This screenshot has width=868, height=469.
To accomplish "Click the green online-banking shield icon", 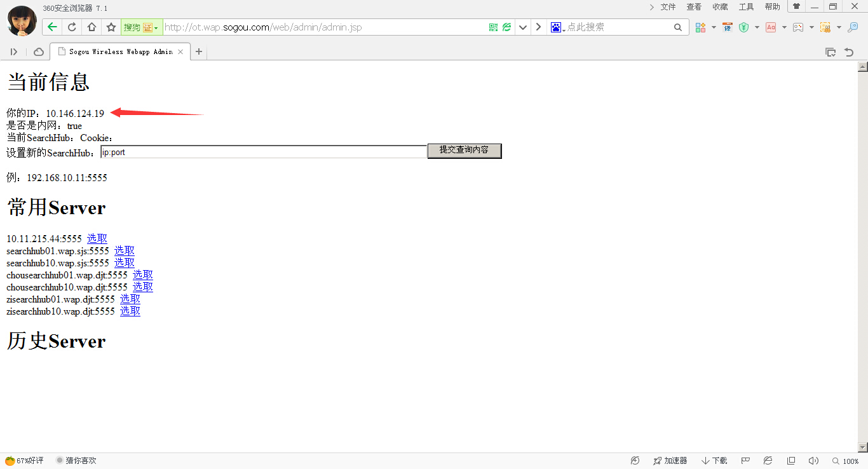I will pyautogui.click(x=743, y=27).
